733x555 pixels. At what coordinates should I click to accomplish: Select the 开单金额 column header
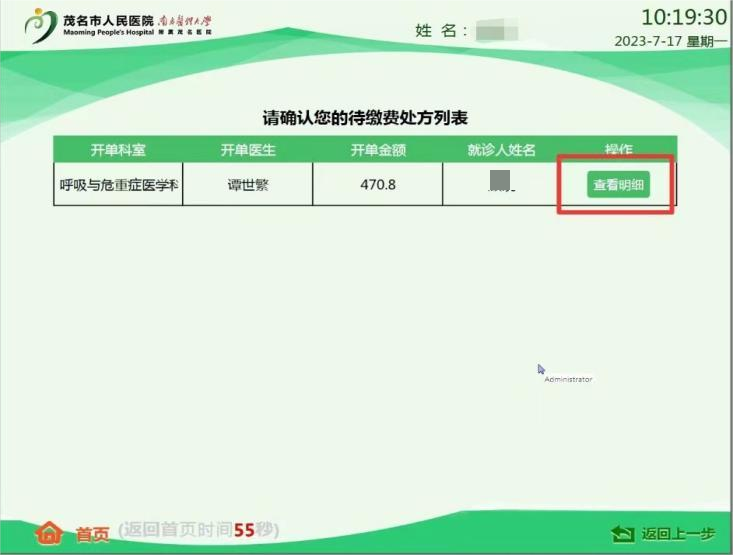(x=377, y=150)
